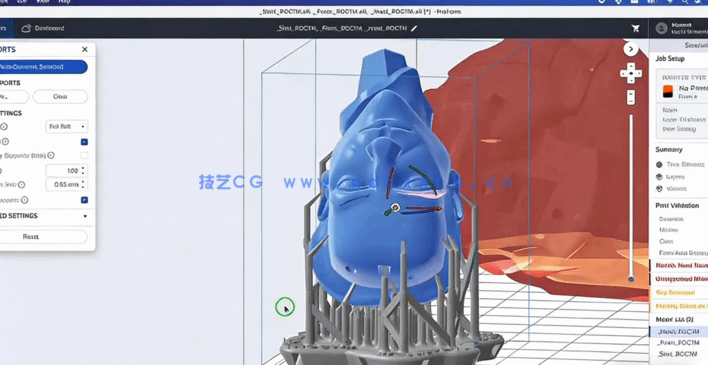The width and height of the screenshot is (708, 365).
Task: Close the Supports panel with the X
Action: 84,49
